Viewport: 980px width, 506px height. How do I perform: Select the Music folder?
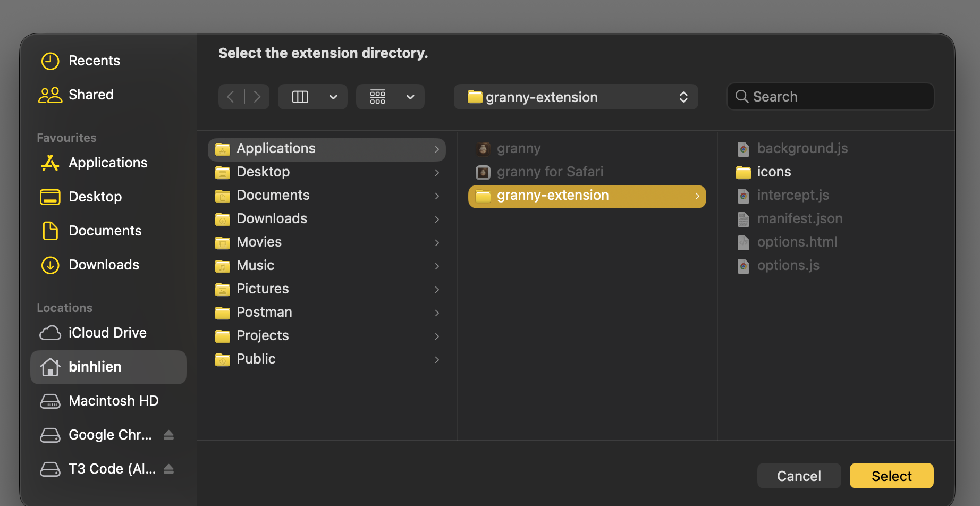(326, 266)
